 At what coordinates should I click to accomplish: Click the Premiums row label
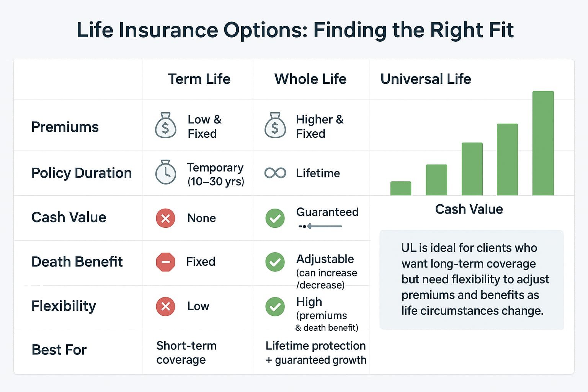(x=65, y=127)
